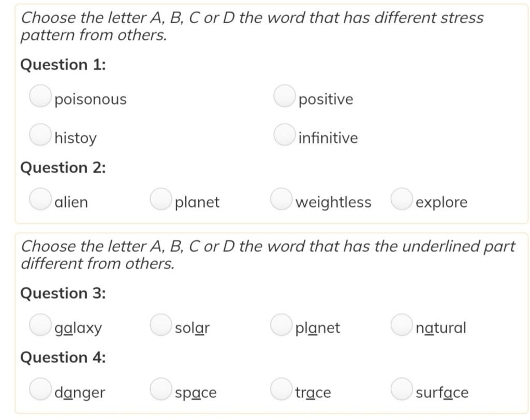Viewport: 530px width, 420px height.
Task: Click the 'Question 3:' heading
Action: [63, 293]
